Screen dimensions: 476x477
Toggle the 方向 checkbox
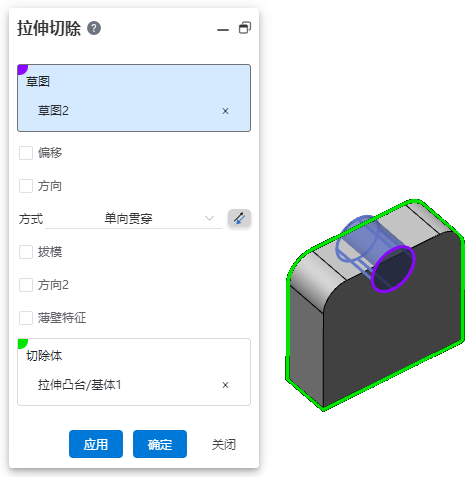click(26, 186)
